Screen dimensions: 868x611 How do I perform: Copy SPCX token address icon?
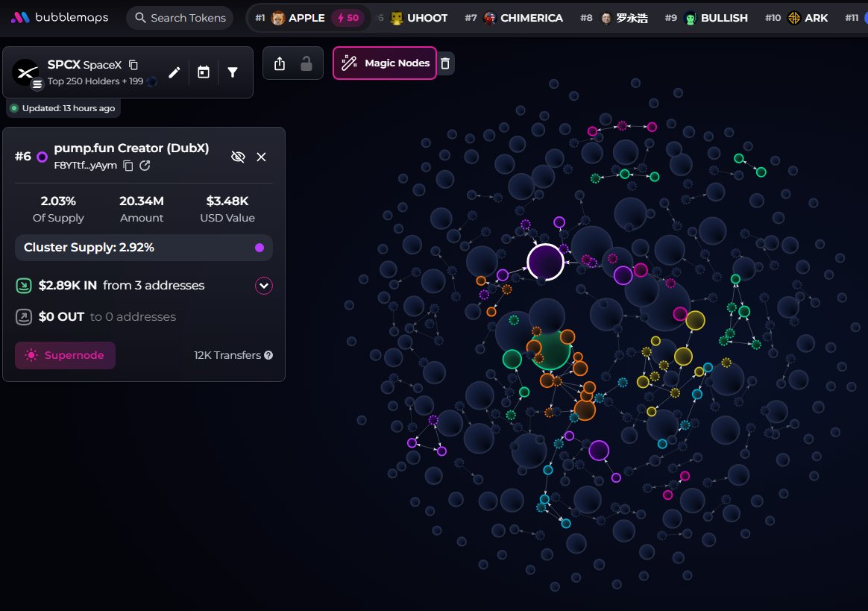[x=133, y=65]
